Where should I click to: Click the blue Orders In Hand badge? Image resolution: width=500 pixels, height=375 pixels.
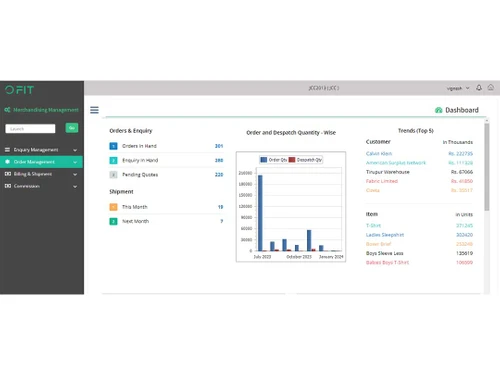(x=113, y=146)
